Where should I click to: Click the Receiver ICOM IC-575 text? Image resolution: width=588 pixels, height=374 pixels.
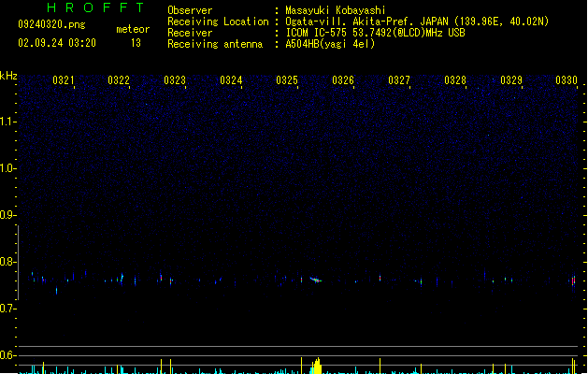(x=375, y=33)
